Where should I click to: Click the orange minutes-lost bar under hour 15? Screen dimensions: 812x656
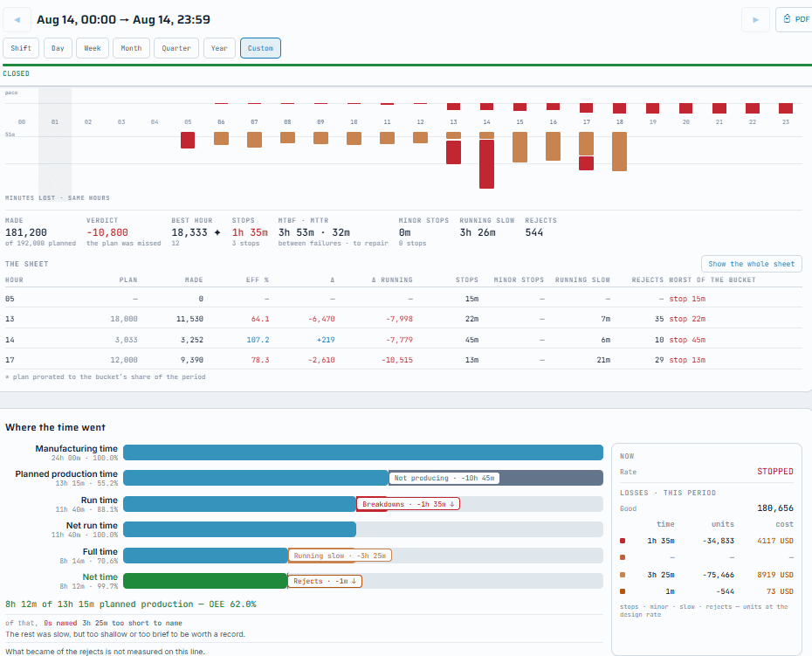[x=520, y=147]
